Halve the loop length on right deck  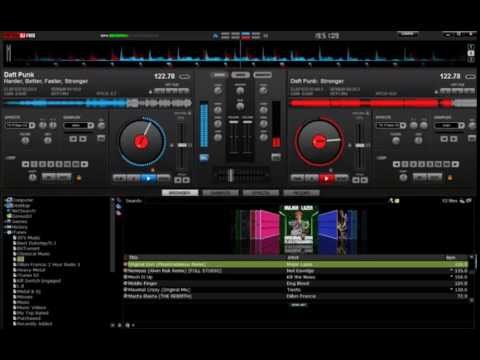click(x=396, y=164)
